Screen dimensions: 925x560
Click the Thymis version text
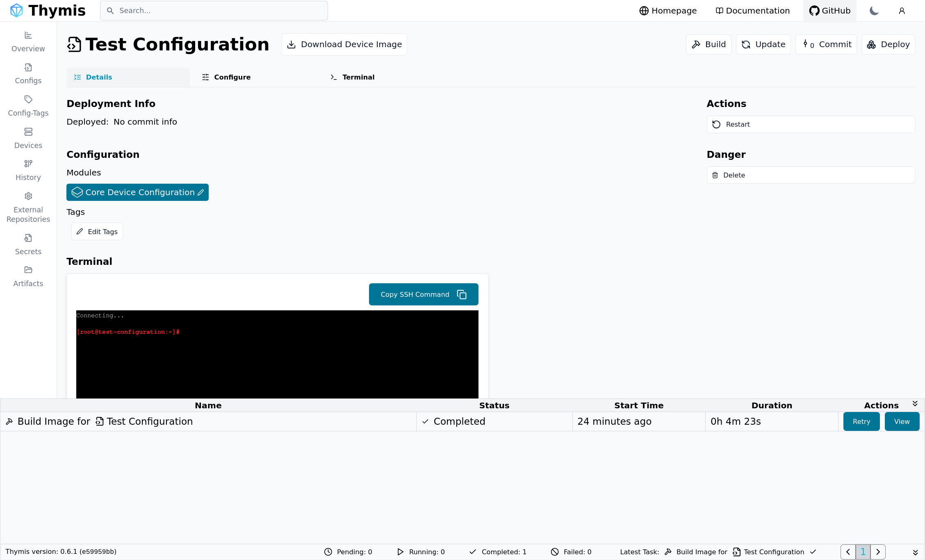pyautogui.click(x=61, y=551)
